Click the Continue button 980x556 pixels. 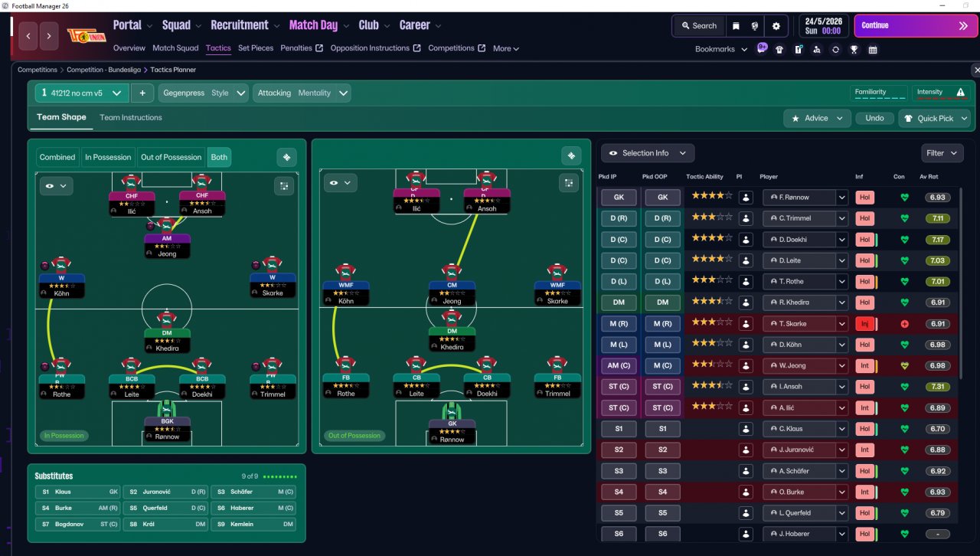click(x=916, y=26)
